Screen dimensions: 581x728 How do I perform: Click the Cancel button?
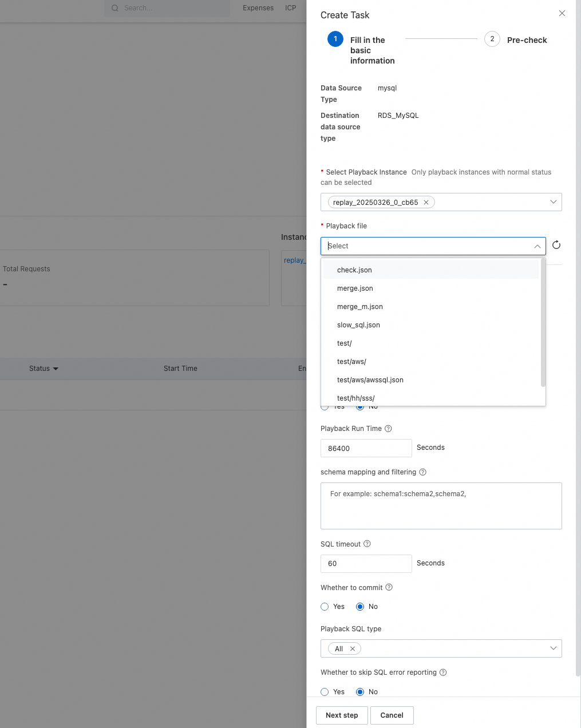pos(392,715)
